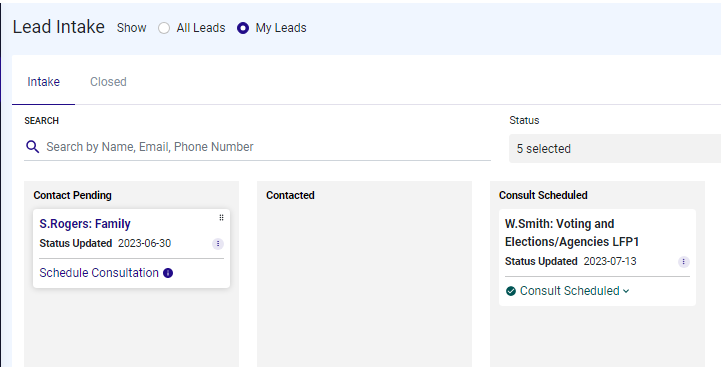The height and width of the screenshot is (367, 721).
Task: Click the Schedule Consultation info icon
Action: [x=168, y=273]
